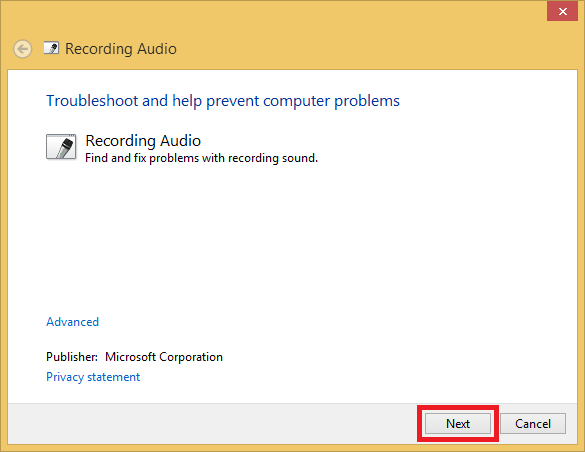Viewport: 585px width, 452px height.
Task: Open the Privacy statement link
Action: [93, 377]
